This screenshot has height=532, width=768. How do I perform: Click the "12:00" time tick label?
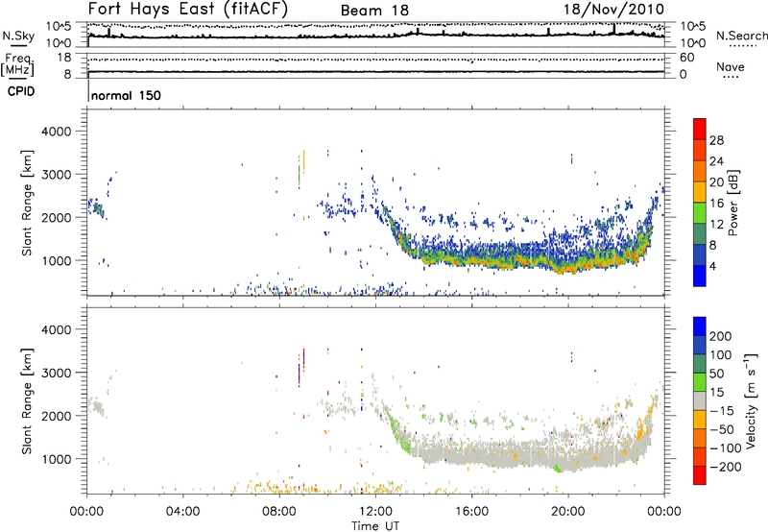(x=375, y=512)
